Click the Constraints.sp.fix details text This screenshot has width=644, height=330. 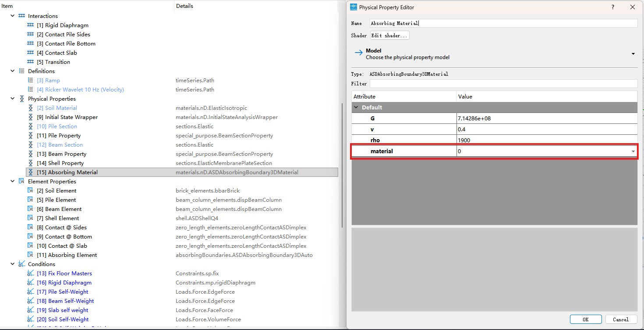point(197,274)
